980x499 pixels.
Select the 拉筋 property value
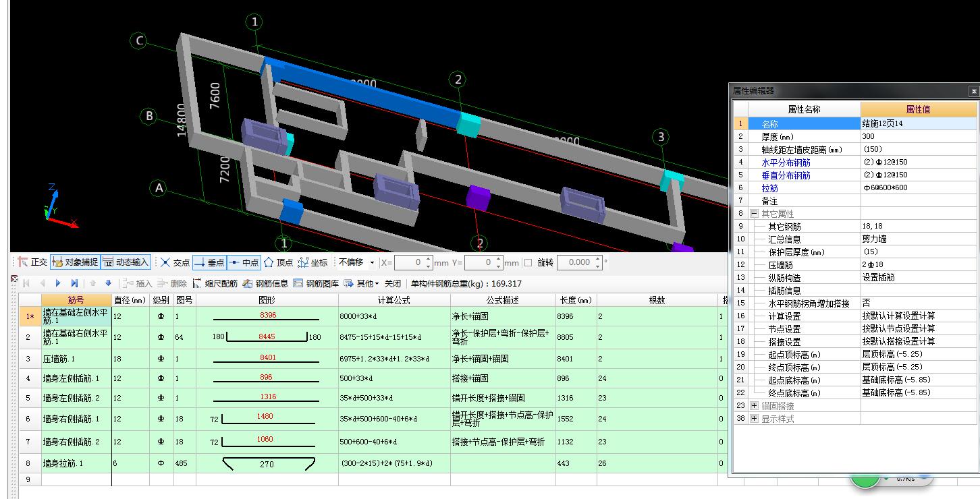[919, 187]
